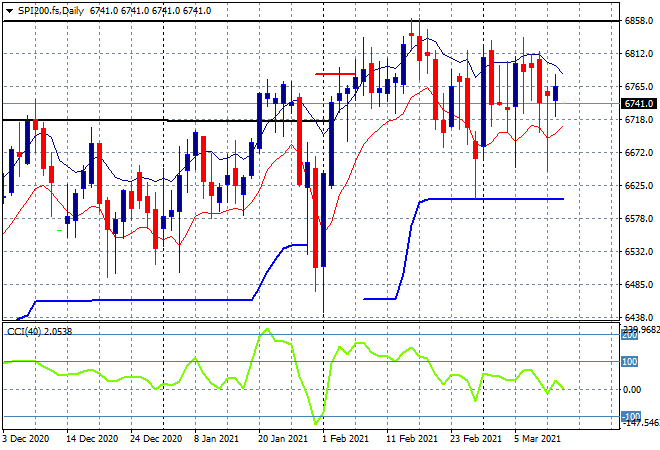660x450 pixels.
Task: Click the 6765.0 price axis label
Action: coord(639,87)
